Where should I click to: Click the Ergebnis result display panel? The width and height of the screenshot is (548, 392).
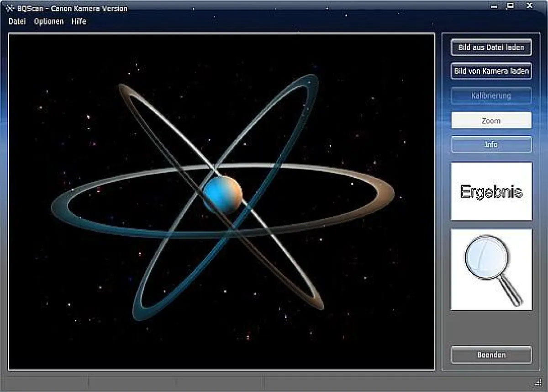490,191
